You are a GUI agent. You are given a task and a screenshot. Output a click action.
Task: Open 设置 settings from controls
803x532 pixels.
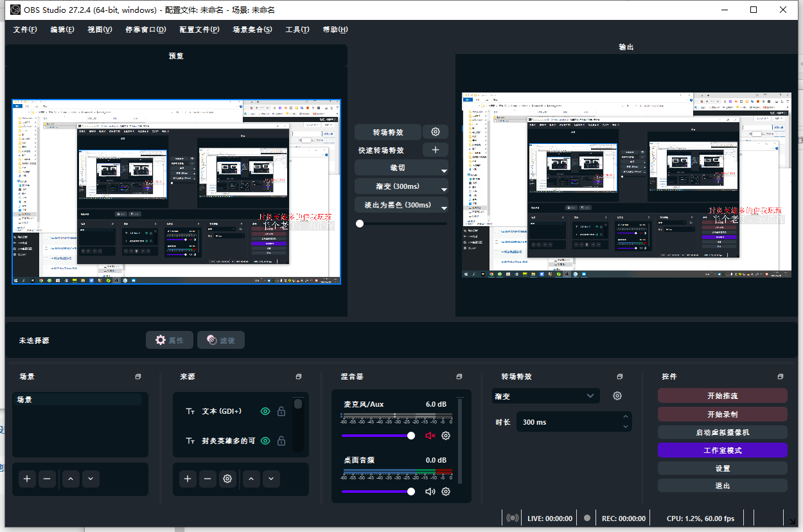722,468
